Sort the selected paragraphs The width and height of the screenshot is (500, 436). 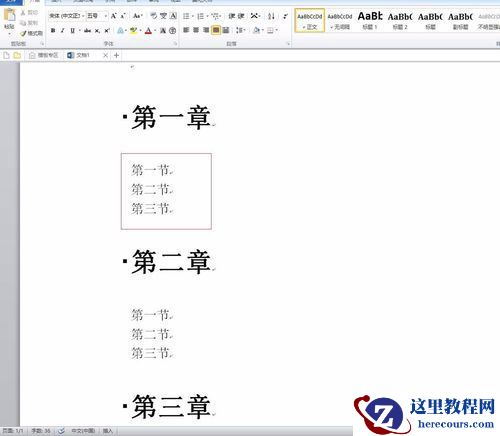pos(271,16)
